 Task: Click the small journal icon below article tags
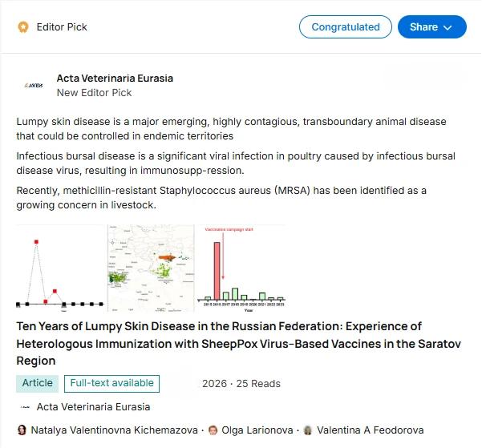tap(25, 407)
